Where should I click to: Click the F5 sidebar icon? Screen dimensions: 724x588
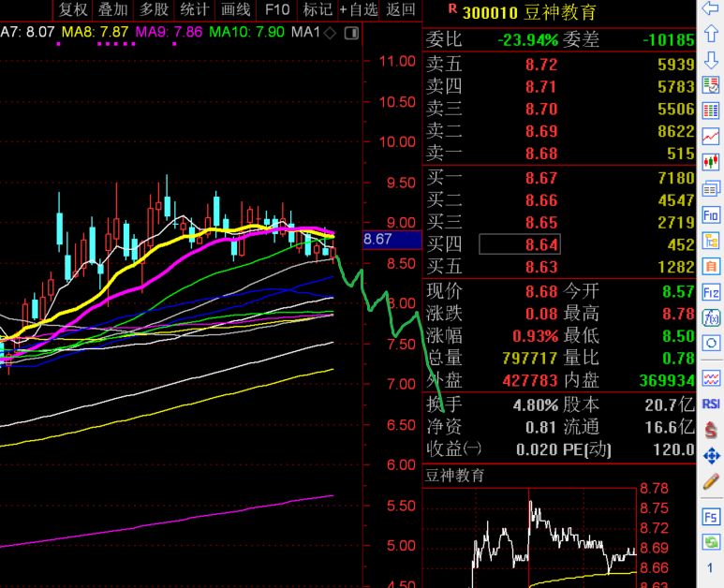click(x=711, y=517)
